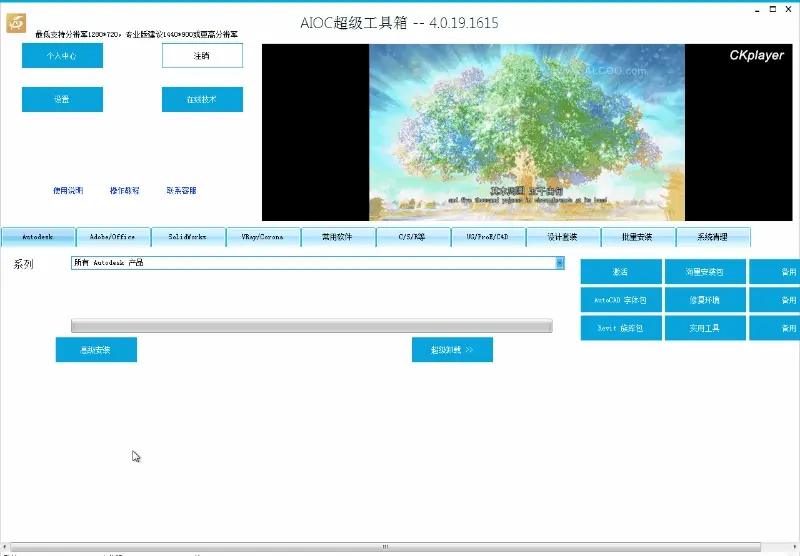Open the 操作教程 tutorial link
Screen dimensions: 800x556
(124, 190)
